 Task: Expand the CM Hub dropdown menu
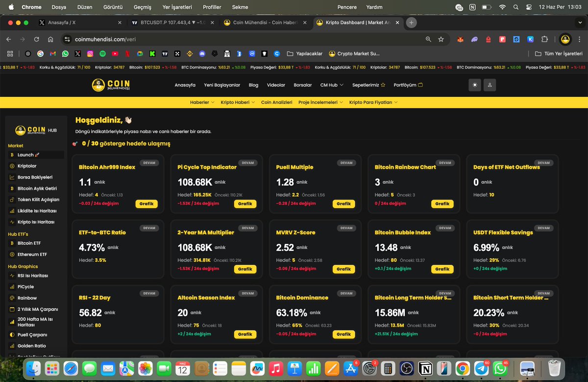coord(332,85)
